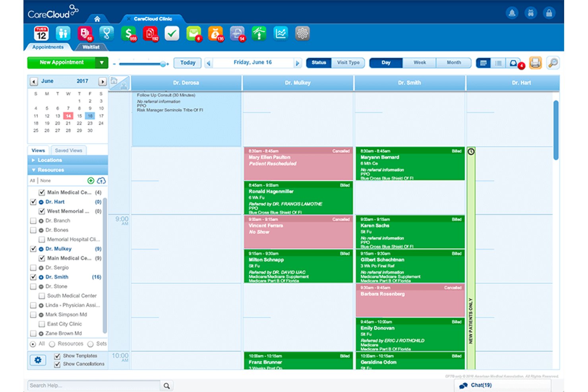The image size is (588, 392).
Task: Open the tray icon with red badge 4
Action: tap(514, 63)
